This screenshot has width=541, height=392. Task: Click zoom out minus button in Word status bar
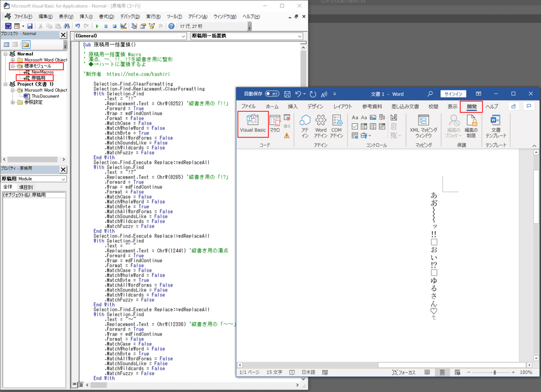(x=470, y=373)
